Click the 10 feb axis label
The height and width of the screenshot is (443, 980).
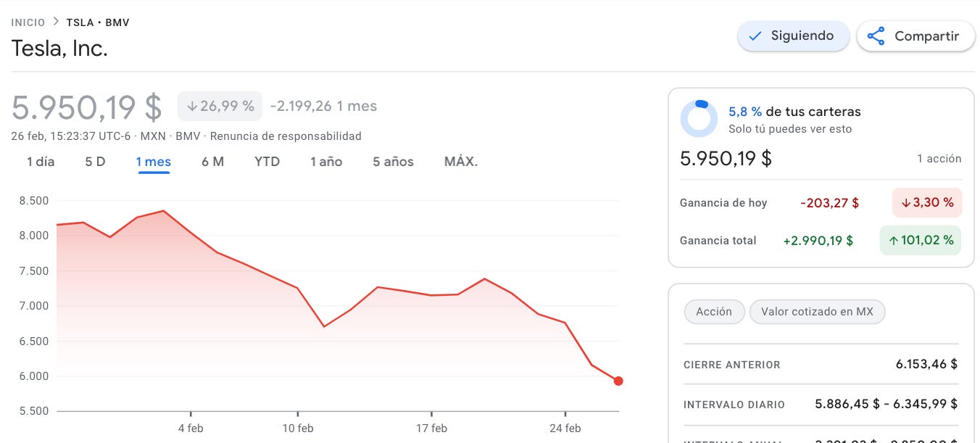pyautogui.click(x=298, y=428)
